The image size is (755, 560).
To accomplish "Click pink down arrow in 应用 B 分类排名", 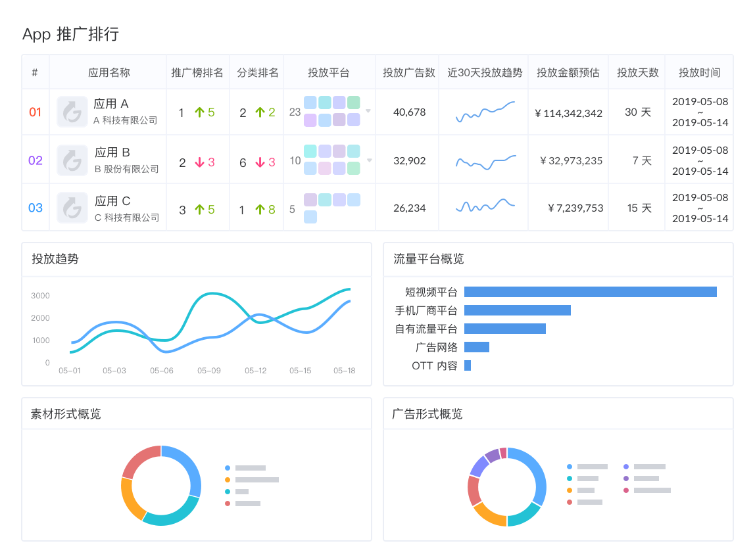I will click(260, 162).
